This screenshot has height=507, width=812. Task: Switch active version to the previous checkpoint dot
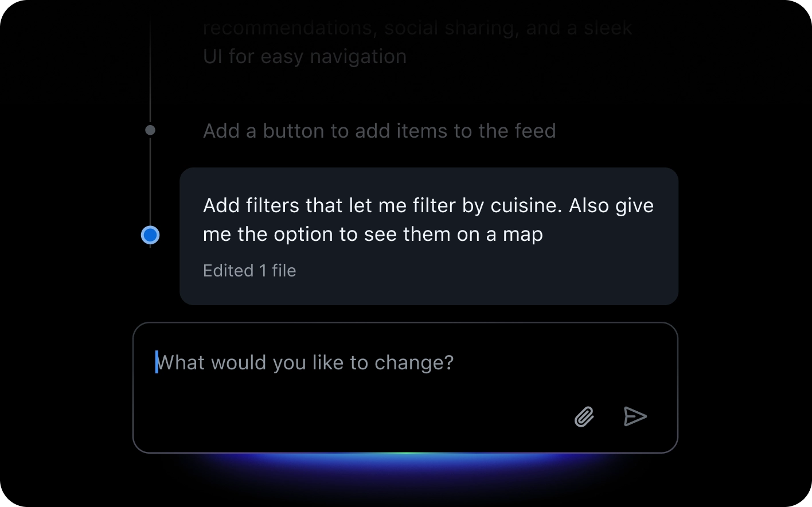tap(150, 130)
